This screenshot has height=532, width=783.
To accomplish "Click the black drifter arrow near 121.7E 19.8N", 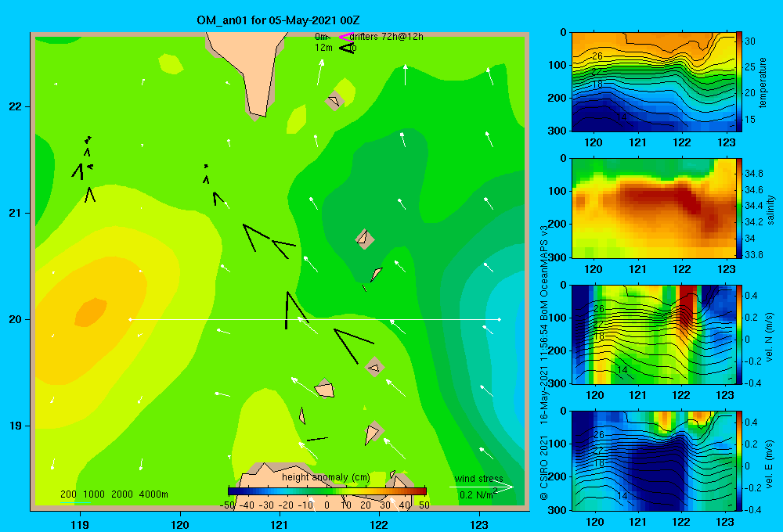I will (352, 345).
